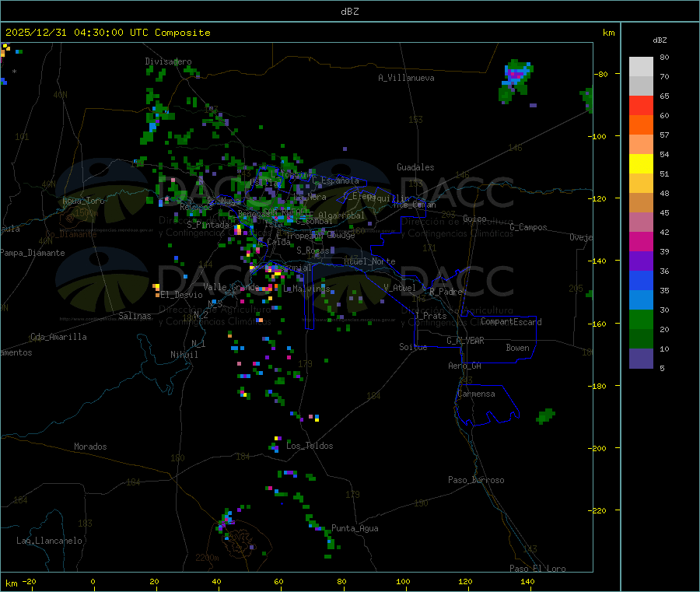700x592 pixels.
Task: Click the Cda_Amarilla map label
Action: pyautogui.click(x=58, y=337)
